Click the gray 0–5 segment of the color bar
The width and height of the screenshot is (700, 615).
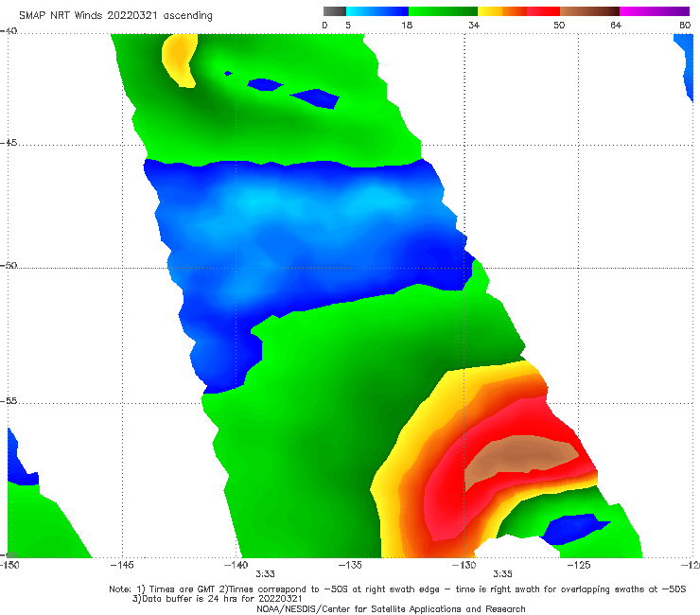(x=334, y=11)
